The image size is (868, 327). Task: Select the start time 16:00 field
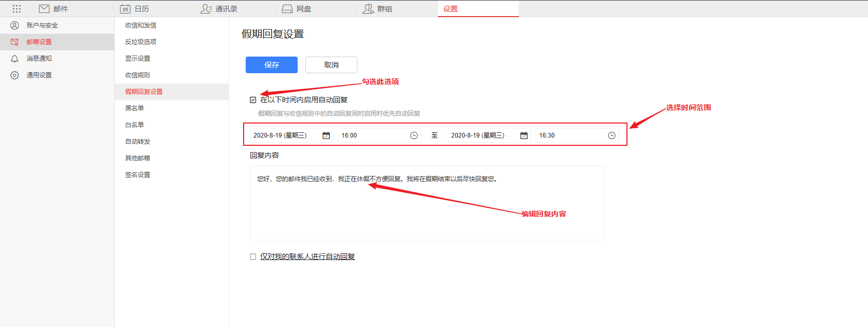coord(371,135)
